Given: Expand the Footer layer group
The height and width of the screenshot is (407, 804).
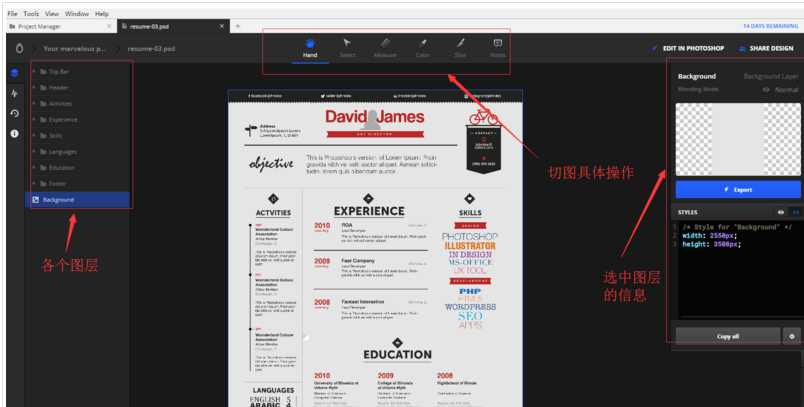Looking at the screenshot, I should pyautogui.click(x=34, y=183).
